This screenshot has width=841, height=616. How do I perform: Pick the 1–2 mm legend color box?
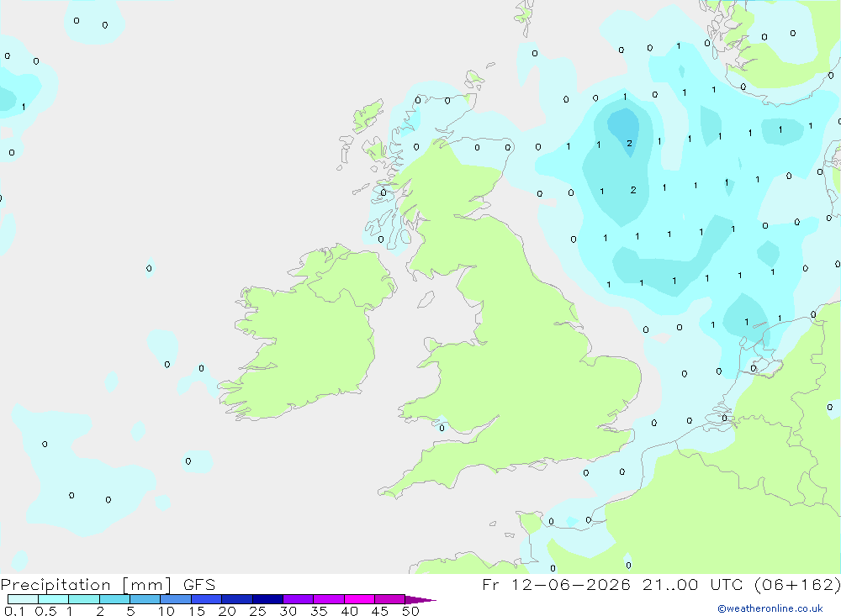(84, 599)
